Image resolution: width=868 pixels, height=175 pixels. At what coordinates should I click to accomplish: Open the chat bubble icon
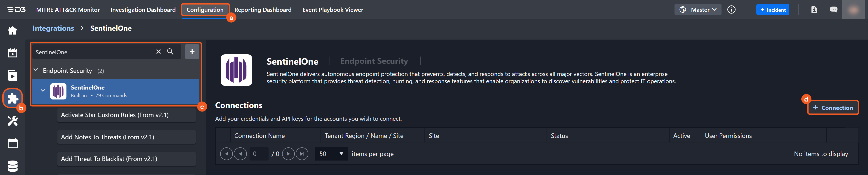coord(833,10)
